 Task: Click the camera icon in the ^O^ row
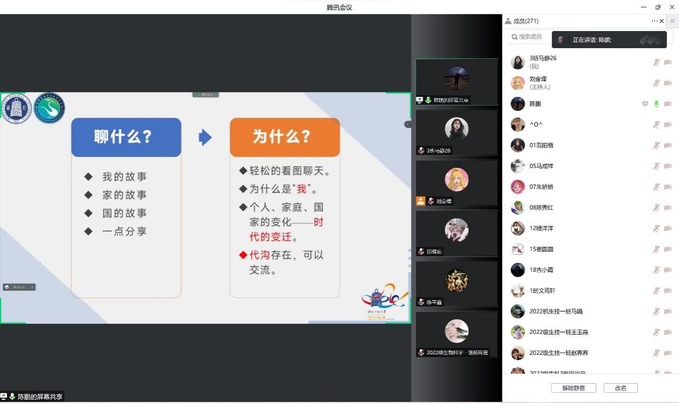click(x=667, y=125)
